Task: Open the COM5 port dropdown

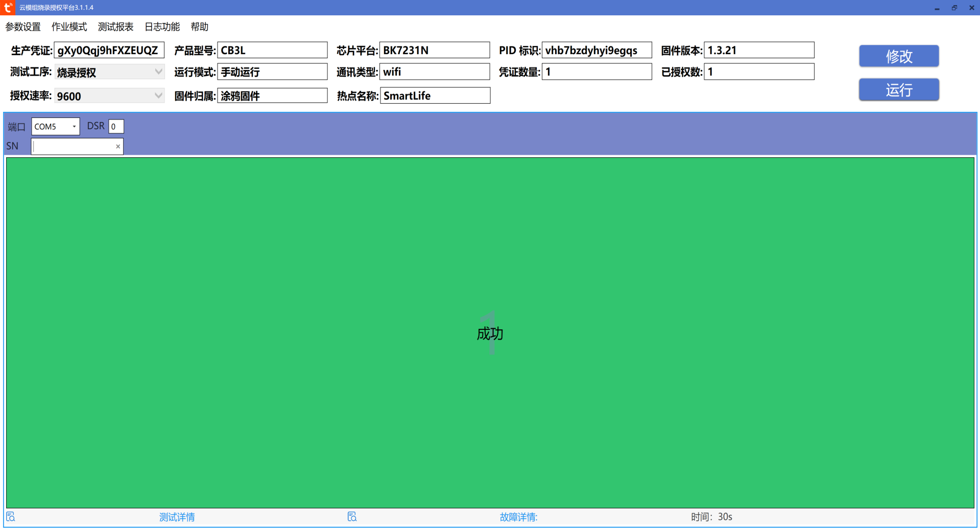Action: click(x=56, y=126)
